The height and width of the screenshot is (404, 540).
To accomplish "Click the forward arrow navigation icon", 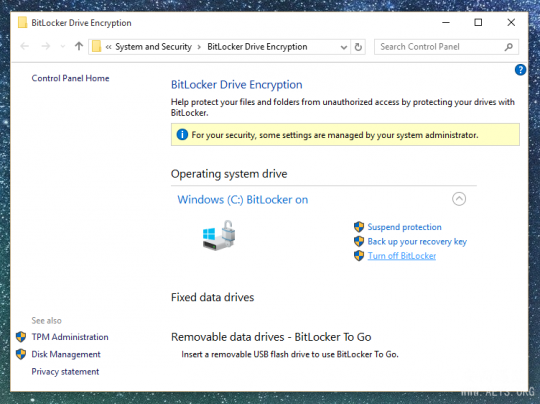I will [x=45, y=46].
